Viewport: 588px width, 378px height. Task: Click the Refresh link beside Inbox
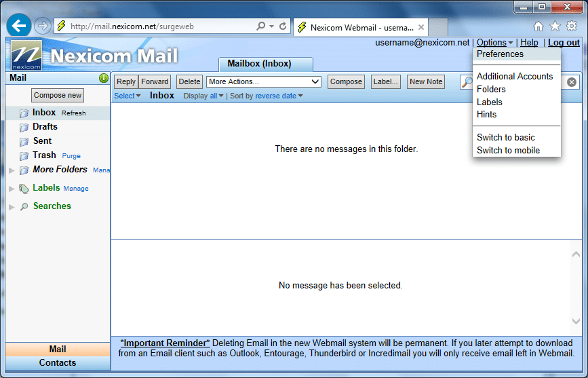pyautogui.click(x=73, y=113)
